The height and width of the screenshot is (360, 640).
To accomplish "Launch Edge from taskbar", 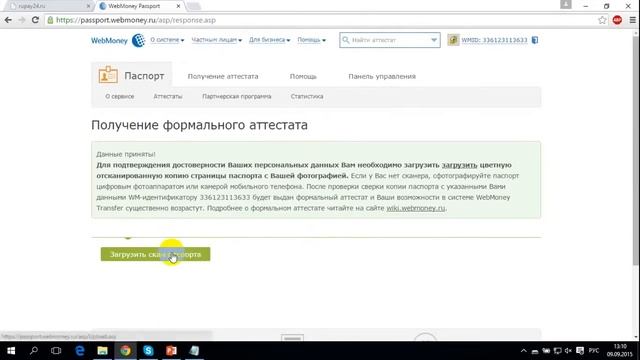I will tap(80, 351).
